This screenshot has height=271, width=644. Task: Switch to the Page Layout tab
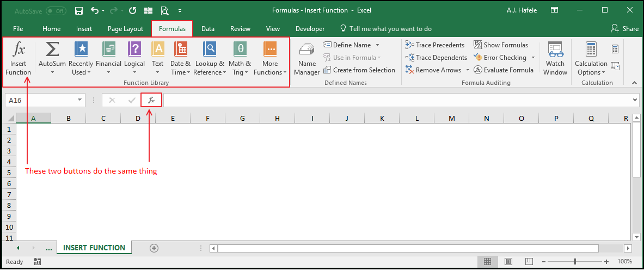(125, 29)
